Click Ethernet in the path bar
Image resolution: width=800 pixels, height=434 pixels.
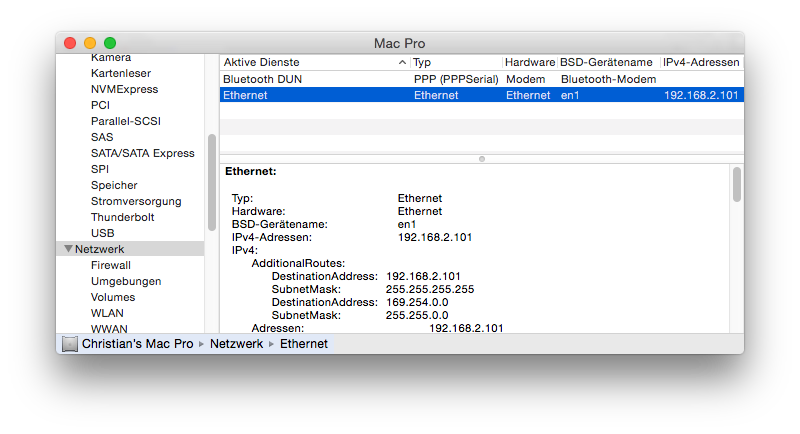pyautogui.click(x=304, y=344)
